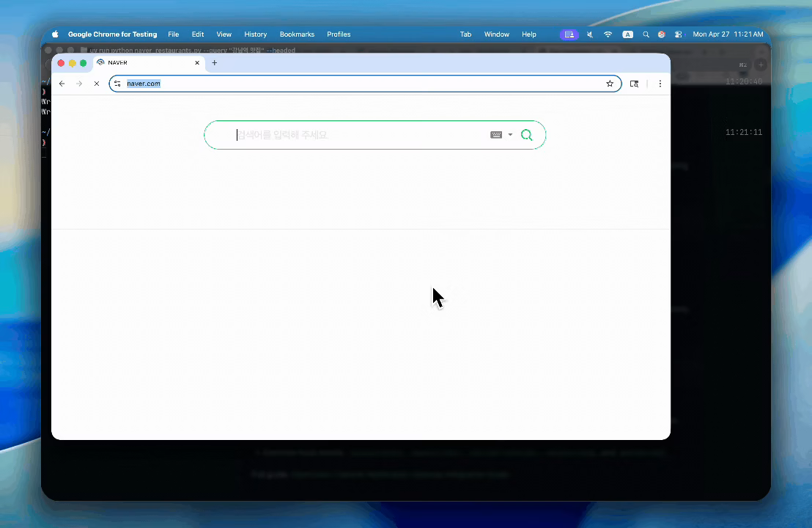Open the input source A icon

click(x=627, y=34)
